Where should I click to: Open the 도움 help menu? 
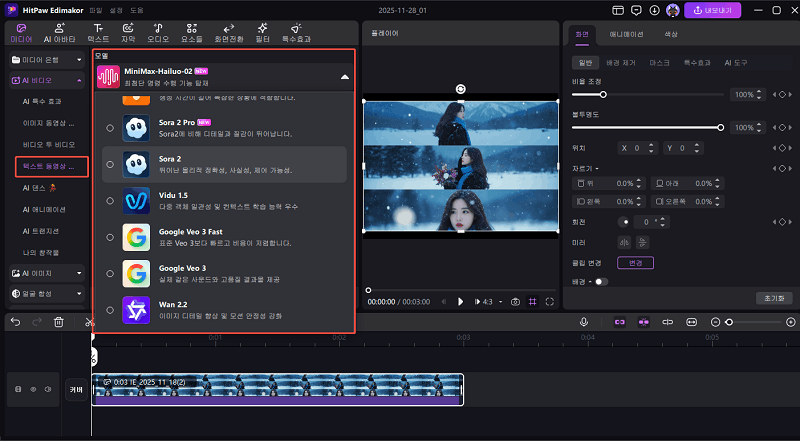click(x=136, y=10)
